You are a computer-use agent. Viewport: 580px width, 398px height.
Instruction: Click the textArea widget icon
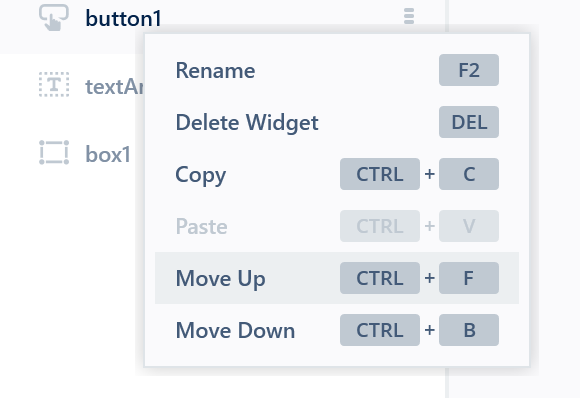click(x=54, y=85)
